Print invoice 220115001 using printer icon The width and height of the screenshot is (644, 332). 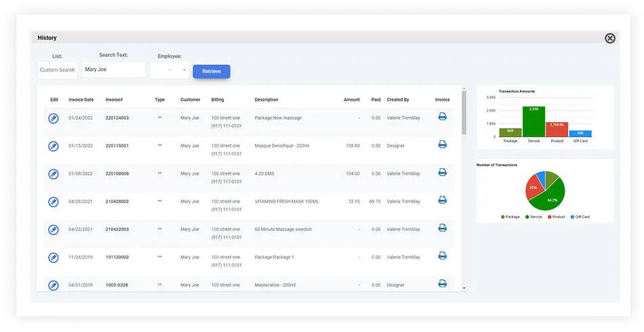(443, 144)
